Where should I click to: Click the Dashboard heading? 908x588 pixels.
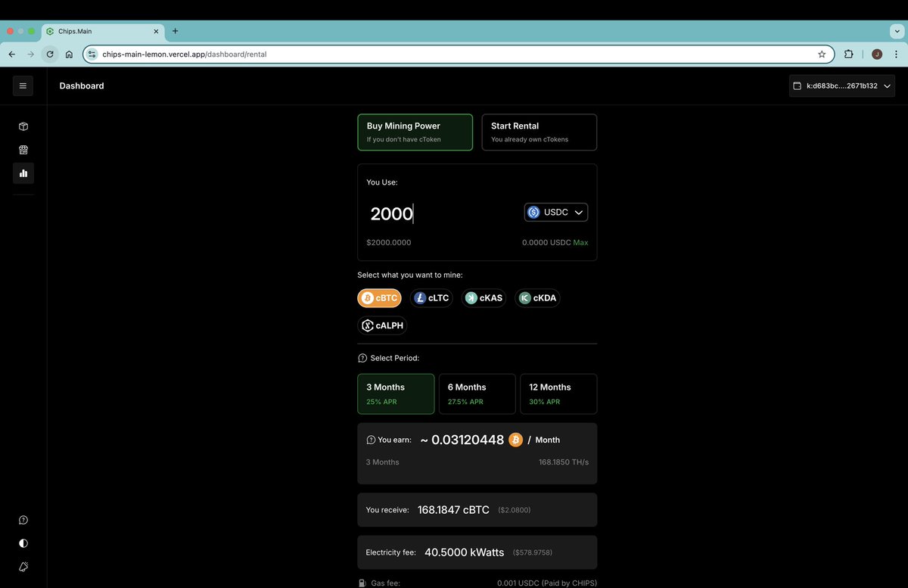point(82,86)
